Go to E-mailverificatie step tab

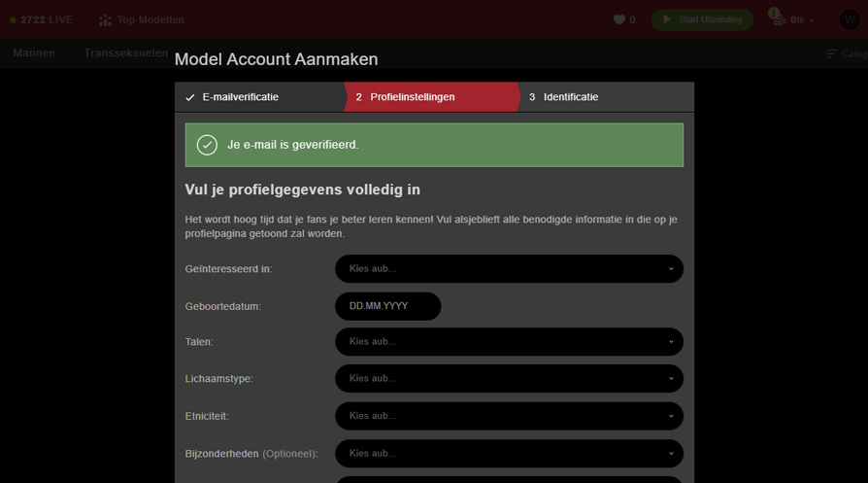259,97
